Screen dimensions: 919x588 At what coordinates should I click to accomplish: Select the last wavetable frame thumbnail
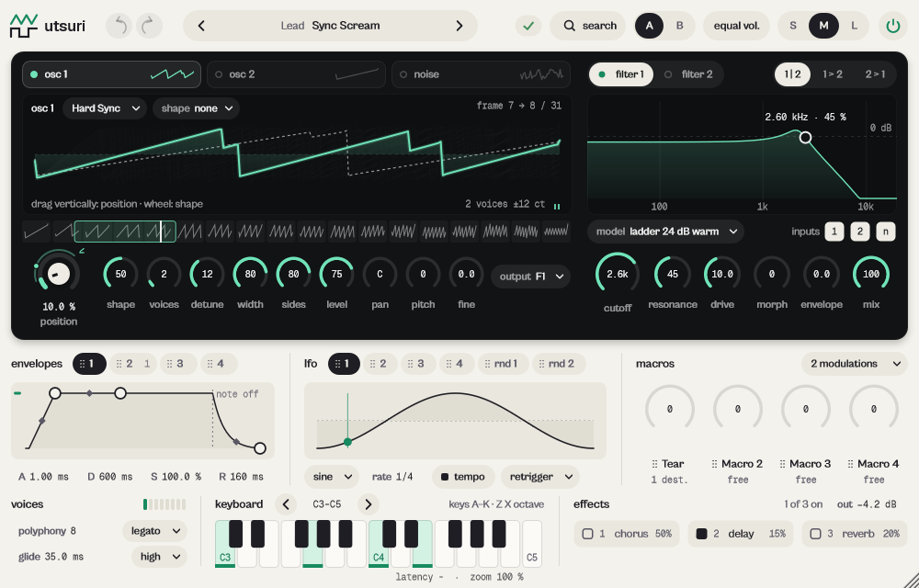tap(556, 232)
